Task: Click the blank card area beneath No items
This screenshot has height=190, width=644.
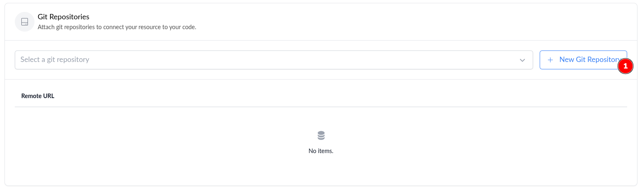Action: coord(321,172)
